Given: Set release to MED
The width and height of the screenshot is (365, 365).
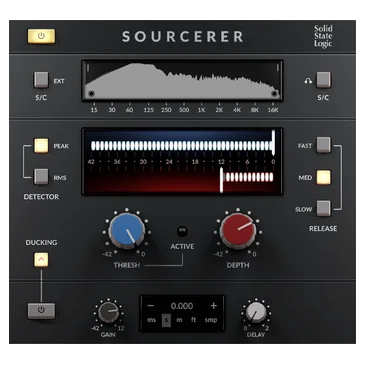Looking at the screenshot, I should (323, 177).
